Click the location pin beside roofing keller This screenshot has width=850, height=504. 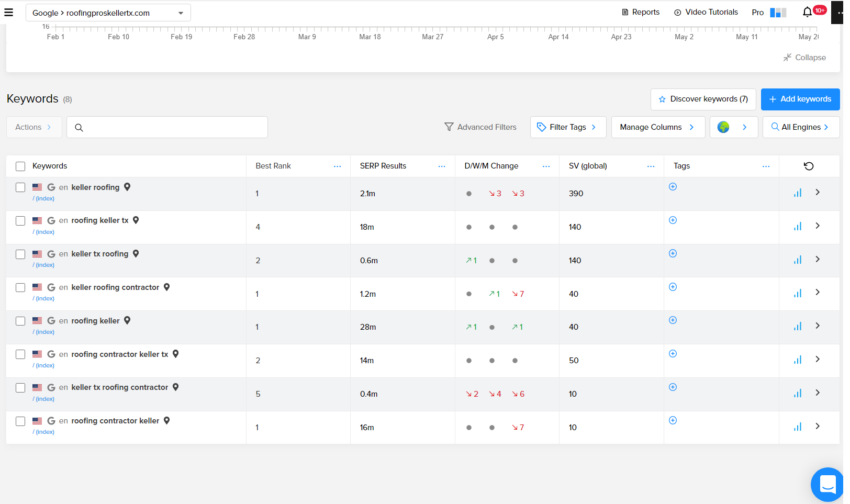[127, 320]
